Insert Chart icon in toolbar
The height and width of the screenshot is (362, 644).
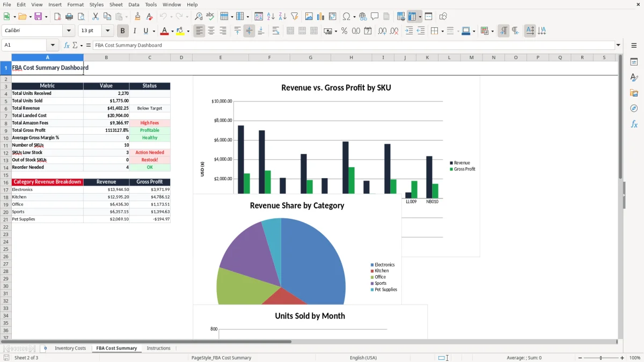click(x=321, y=17)
